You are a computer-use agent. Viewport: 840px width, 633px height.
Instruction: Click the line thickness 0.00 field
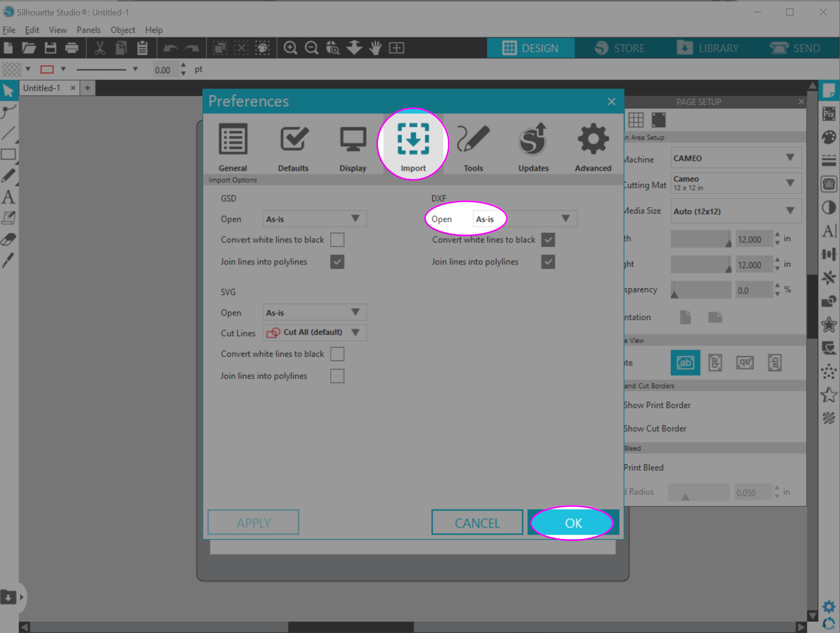pyautogui.click(x=166, y=70)
